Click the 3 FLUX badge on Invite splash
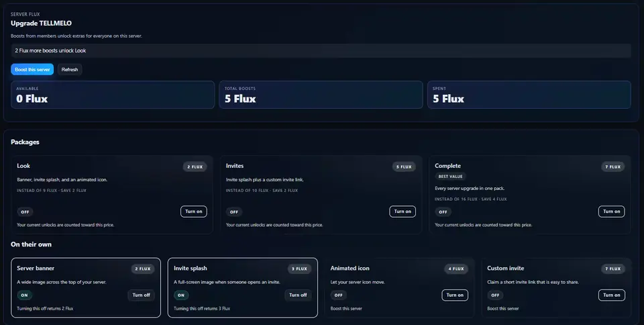This screenshot has height=325, width=644. pos(299,269)
